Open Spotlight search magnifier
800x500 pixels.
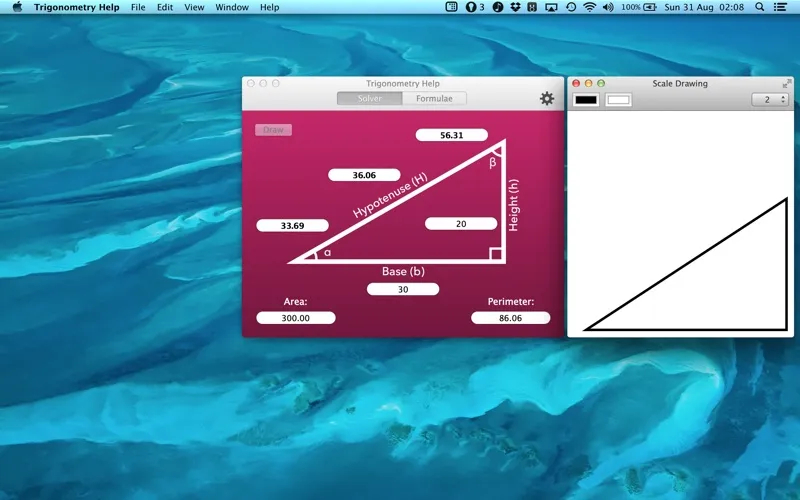pyautogui.click(x=759, y=7)
